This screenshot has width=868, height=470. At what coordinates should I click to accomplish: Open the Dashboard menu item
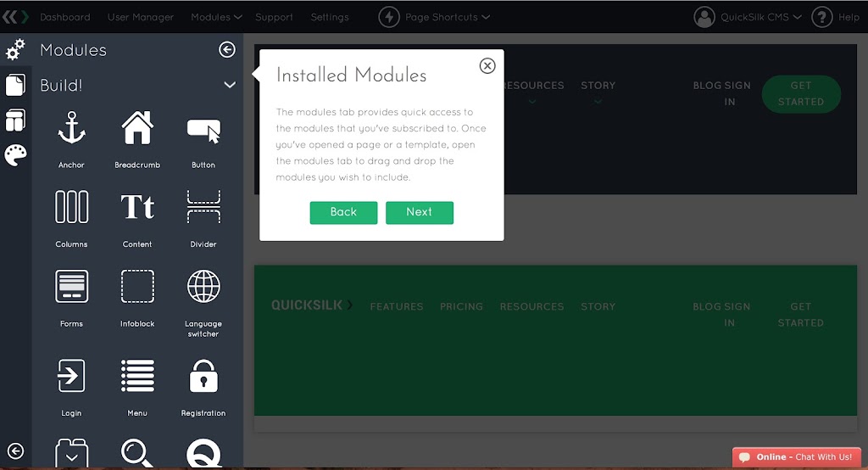pyautogui.click(x=64, y=17)
